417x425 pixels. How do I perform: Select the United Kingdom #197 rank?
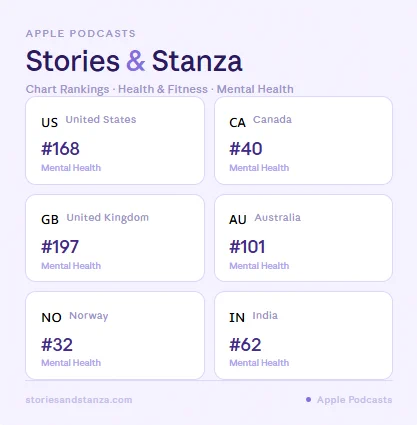[60, 247]
